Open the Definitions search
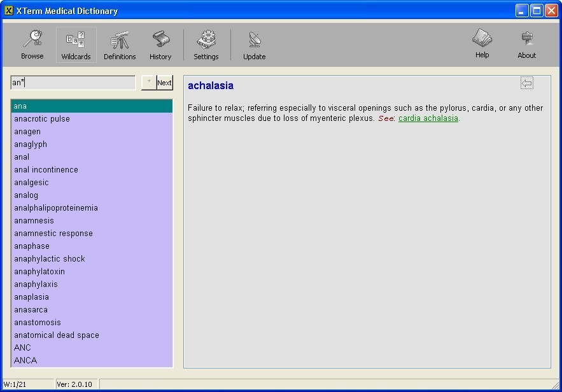 (120, 45)
